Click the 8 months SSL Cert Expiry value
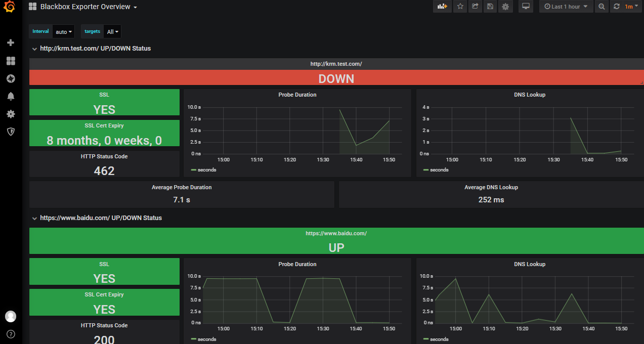The height and width of the screenshot is (344, 644). point(104,141)
